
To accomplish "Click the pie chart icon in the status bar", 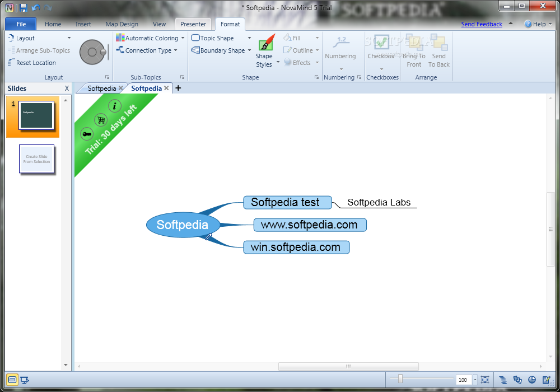I will click(532, 380).
